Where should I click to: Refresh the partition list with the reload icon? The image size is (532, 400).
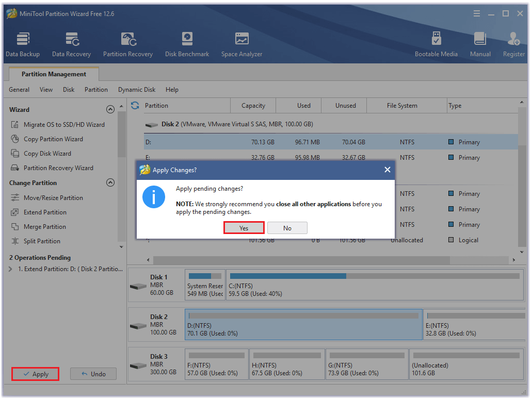click(x=135, y=106)
